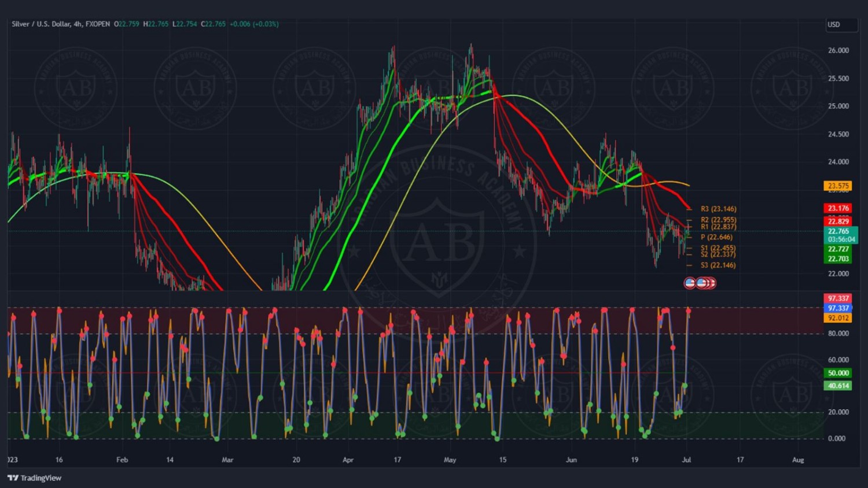
Task: Click the Apr label on the time axis
Action: 348,460
